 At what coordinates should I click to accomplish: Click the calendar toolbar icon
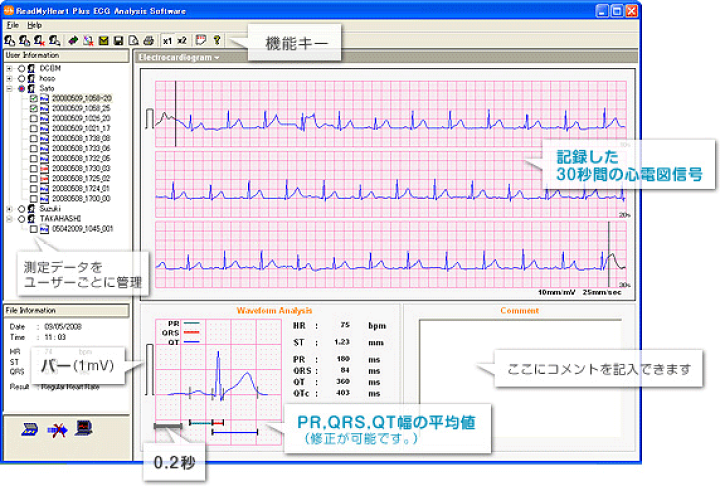click(x=201, y=40)
